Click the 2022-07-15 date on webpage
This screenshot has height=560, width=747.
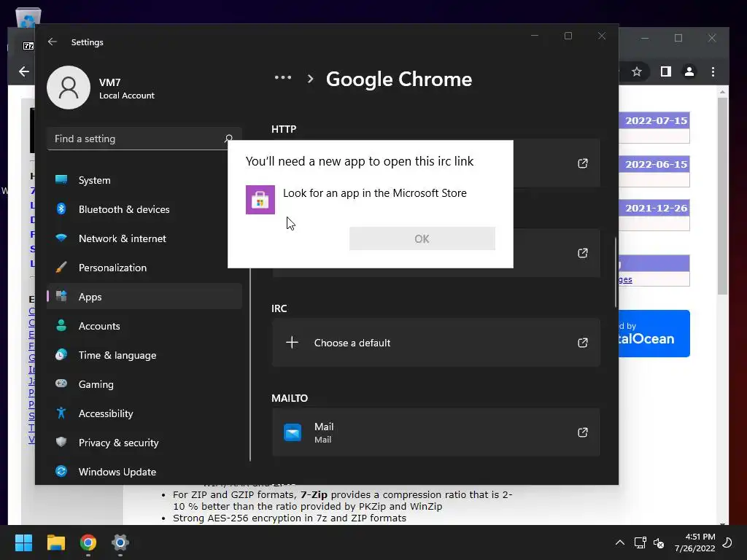pos(656,120)
